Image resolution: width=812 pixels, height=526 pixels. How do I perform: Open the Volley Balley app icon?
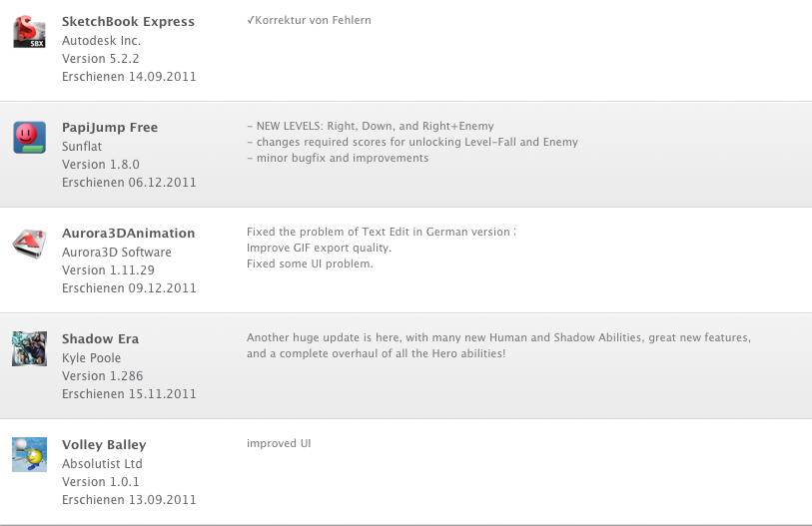30,454
